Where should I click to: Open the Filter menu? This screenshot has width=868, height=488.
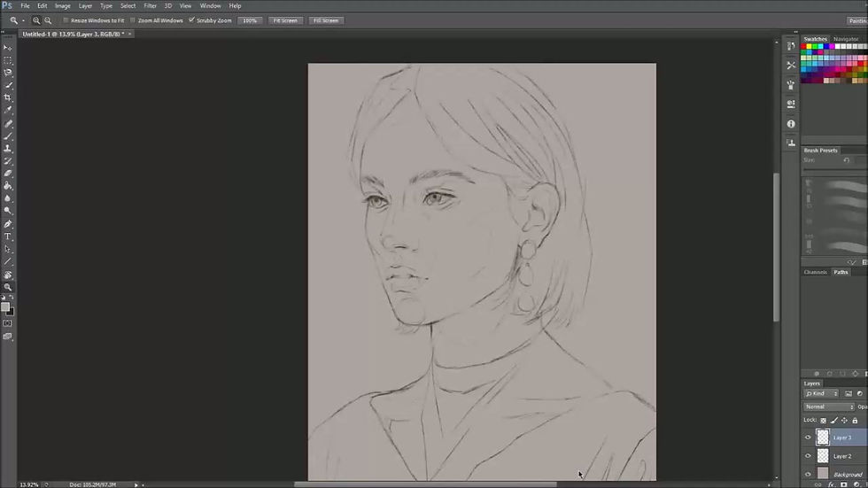[x=150, y=5]
